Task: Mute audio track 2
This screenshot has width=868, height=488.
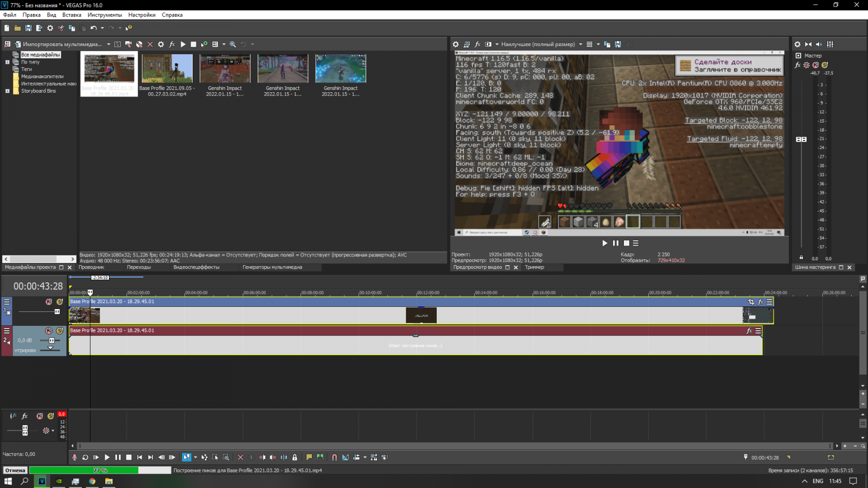Action: tap(49, 331)
